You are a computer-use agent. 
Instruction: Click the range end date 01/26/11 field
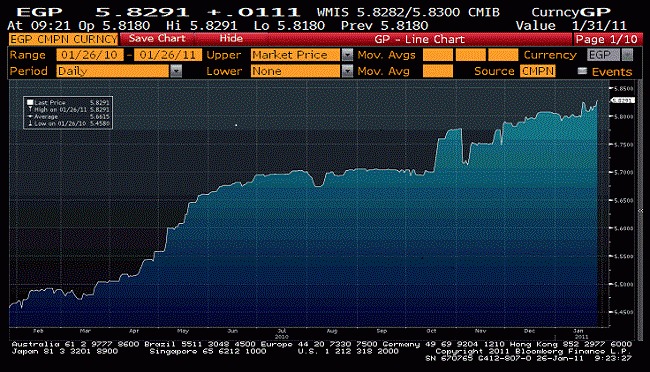coord(168,55)
